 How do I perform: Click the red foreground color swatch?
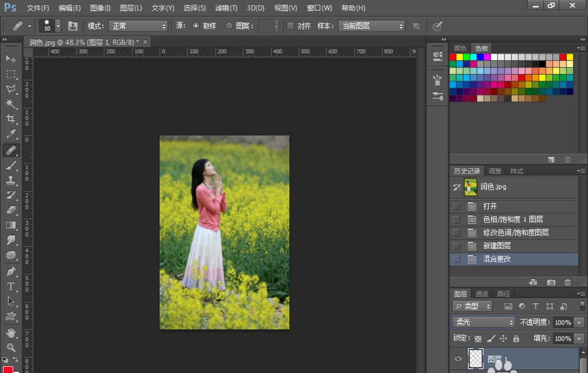7,370
